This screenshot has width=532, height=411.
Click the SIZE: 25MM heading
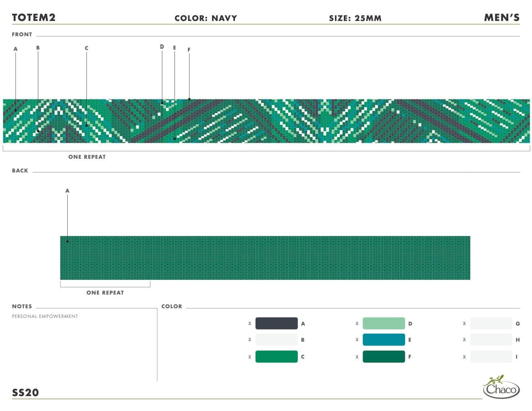click(x=355, y=18)
